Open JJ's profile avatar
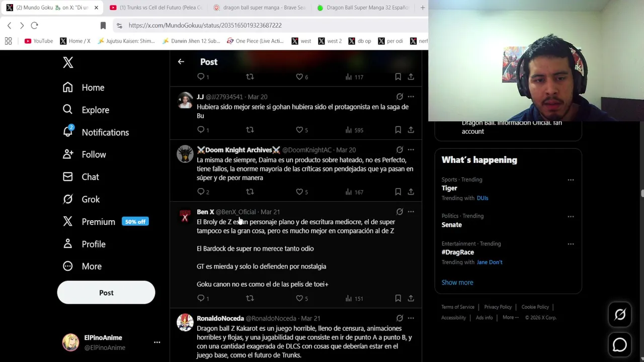Screen dimensions: 644x362 pos(185,101)
